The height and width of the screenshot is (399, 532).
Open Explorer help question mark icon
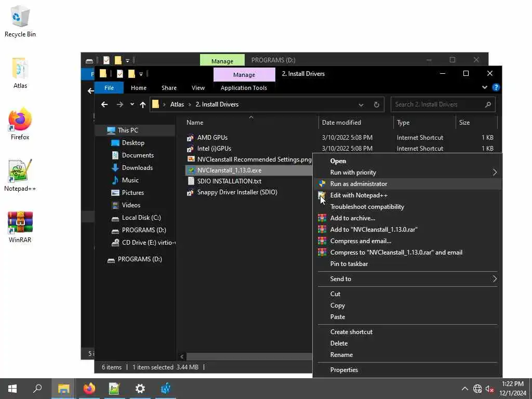point(496,87)
